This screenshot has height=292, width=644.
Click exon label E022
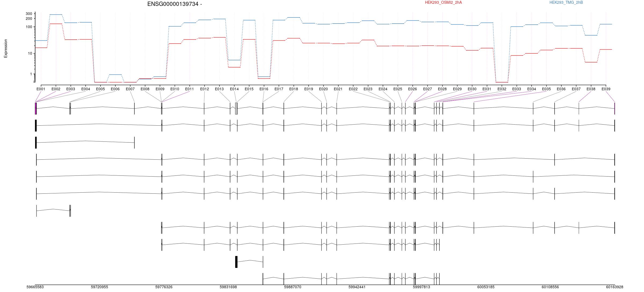point(353,89)
